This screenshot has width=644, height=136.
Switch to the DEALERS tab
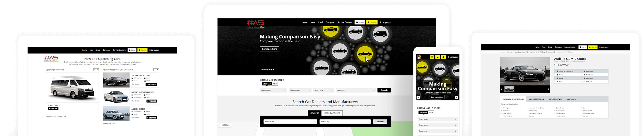[x=314, y=113]
